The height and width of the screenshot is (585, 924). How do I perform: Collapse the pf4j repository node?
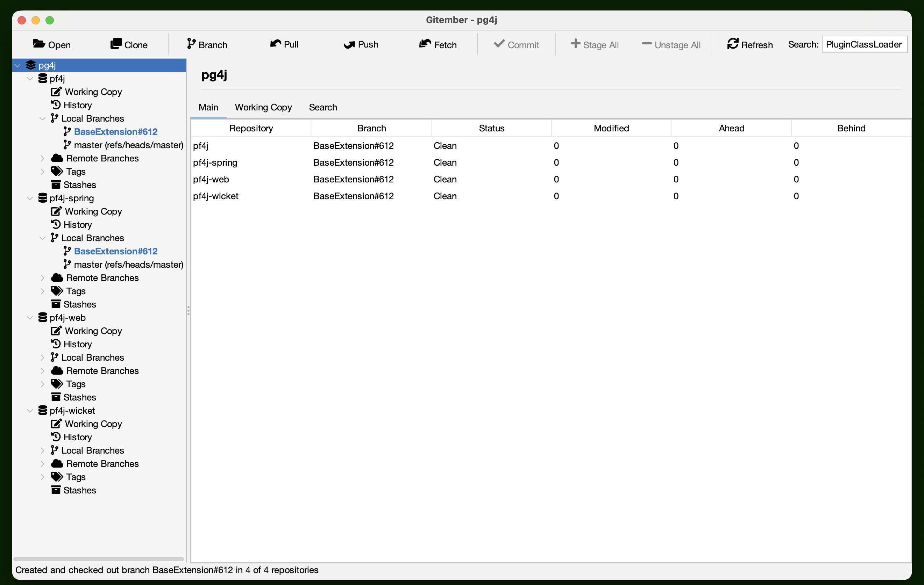[30, 79]
